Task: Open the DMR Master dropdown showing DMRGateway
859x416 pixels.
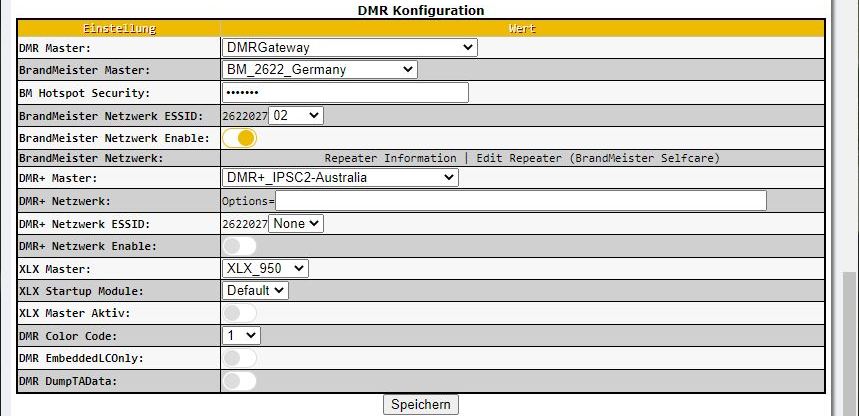Action: 350,48
